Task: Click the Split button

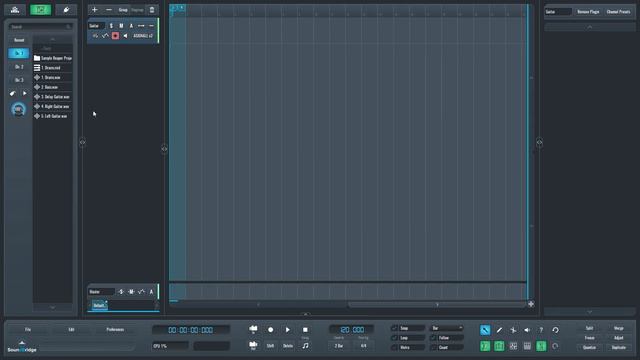Action: (589, 328)
